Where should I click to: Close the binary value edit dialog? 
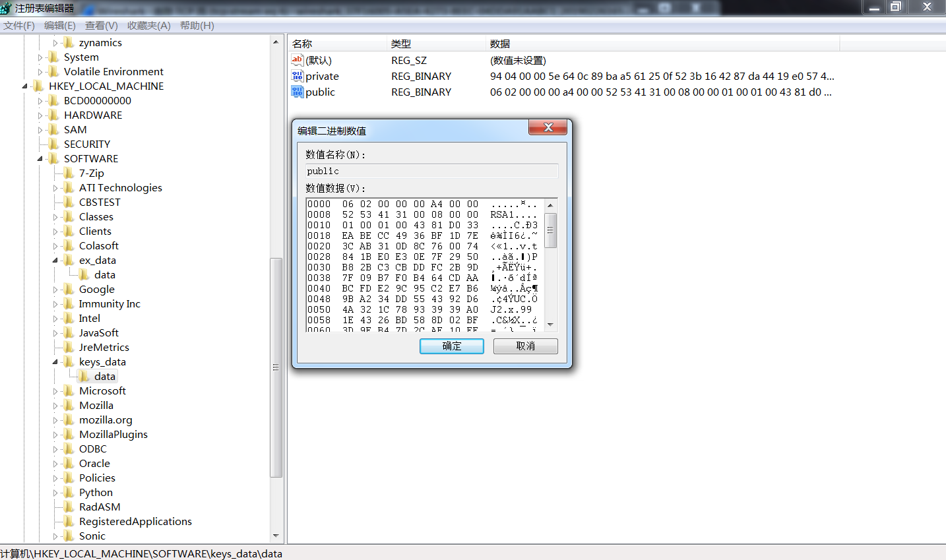tap(548, 127)
